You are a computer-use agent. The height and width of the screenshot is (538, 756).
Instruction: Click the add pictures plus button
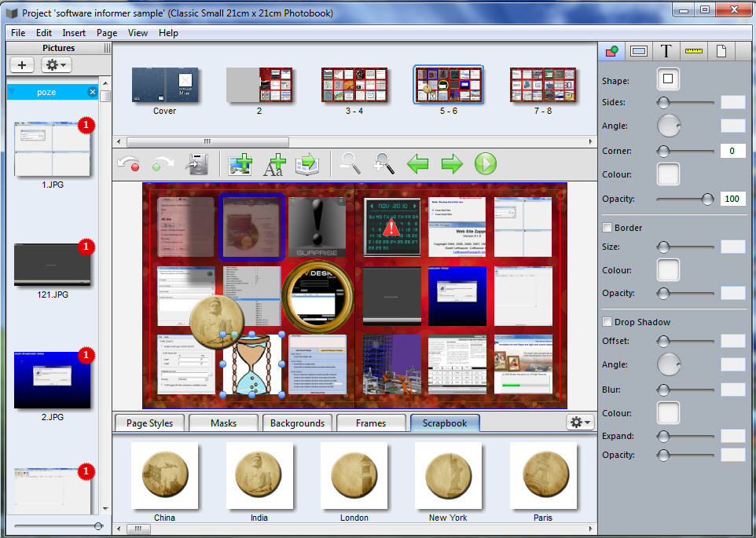click(x=21, y=65)
